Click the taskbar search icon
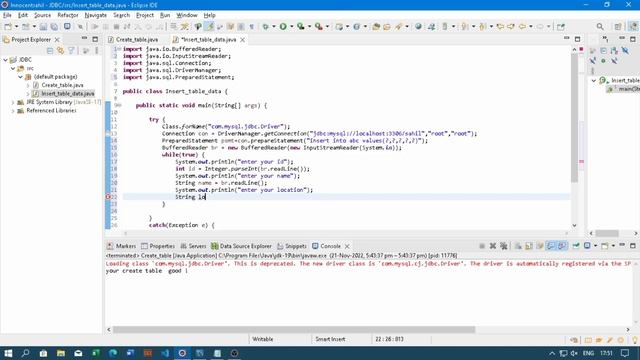 25,353
